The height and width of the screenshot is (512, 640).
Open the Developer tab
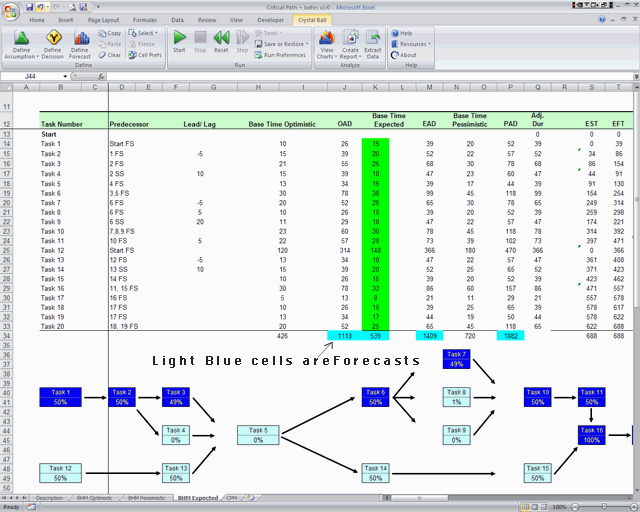(271, 20)
